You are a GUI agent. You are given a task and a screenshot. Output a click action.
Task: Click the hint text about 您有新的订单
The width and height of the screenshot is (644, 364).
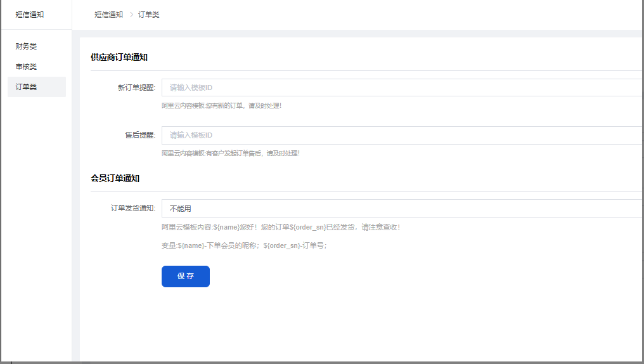221,106
